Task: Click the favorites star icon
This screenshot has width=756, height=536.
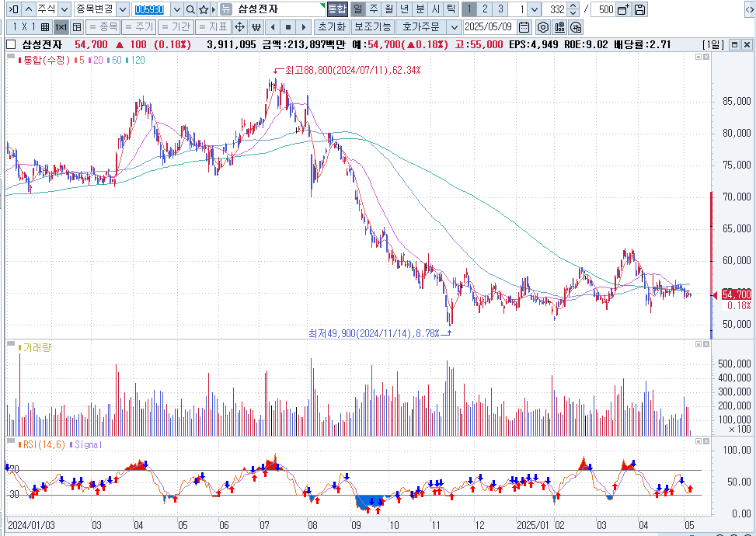Action: [204, 9]
